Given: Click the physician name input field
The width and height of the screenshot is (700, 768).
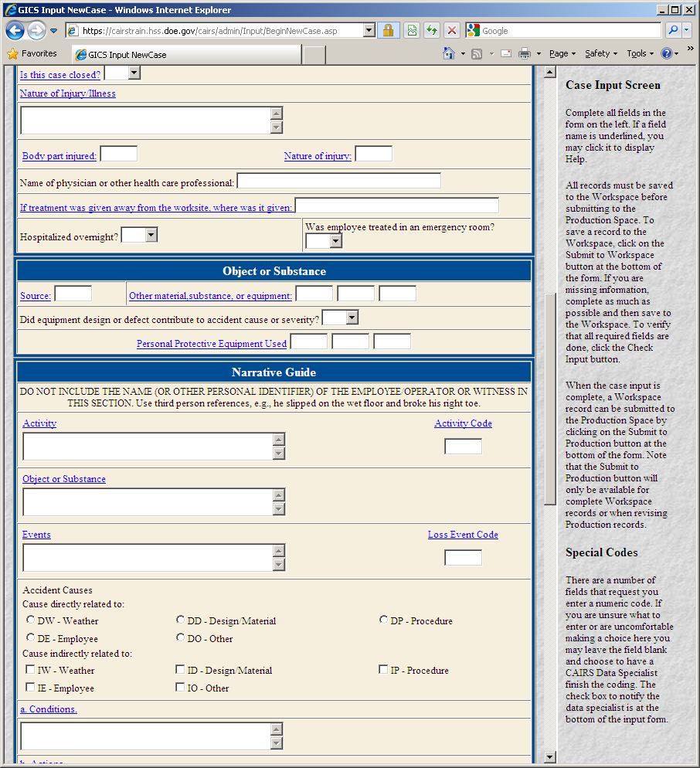Looking at the screenshot, I should [339, 181].
